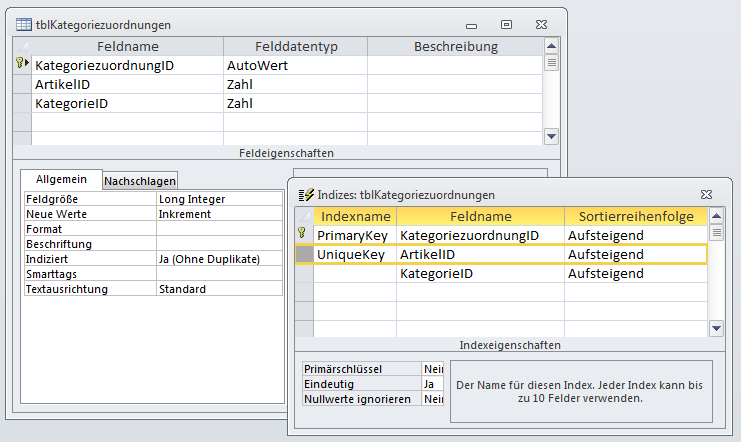Click the Felddatentyp column header
Image resolution: width=741 pixels, height=442 pixels.
point(295,47)
